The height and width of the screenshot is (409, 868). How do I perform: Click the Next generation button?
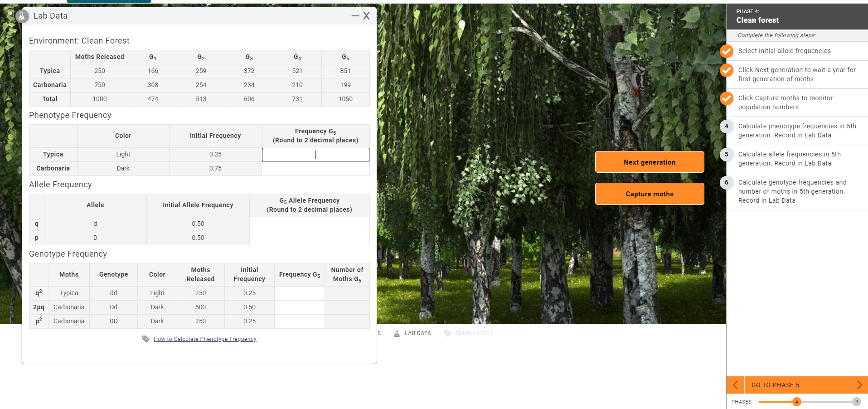point(649,162)
